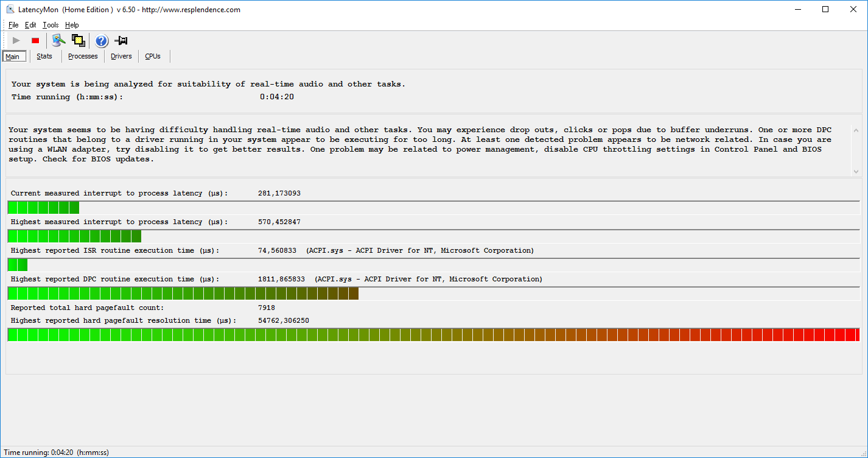This screenshot has height=458, width=868.
Task: Close the LatencyMon window
Action: coord(853,9)
